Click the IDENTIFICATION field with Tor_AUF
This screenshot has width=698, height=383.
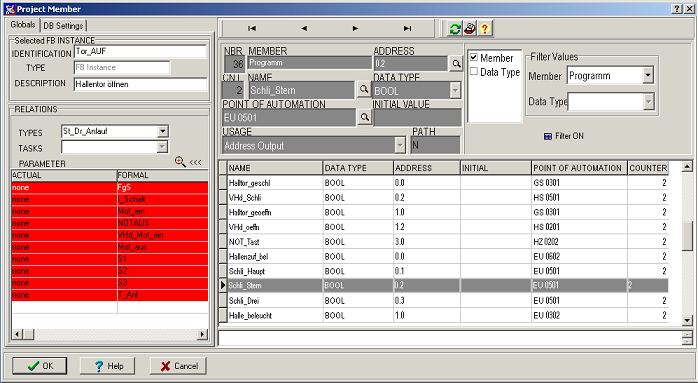click(141, 51)
